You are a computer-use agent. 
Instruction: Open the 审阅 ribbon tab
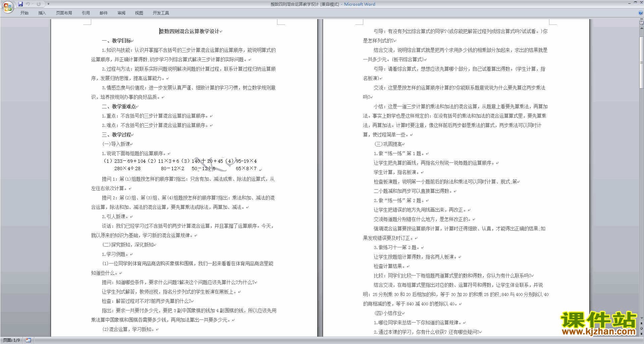(x=121, y=13)
